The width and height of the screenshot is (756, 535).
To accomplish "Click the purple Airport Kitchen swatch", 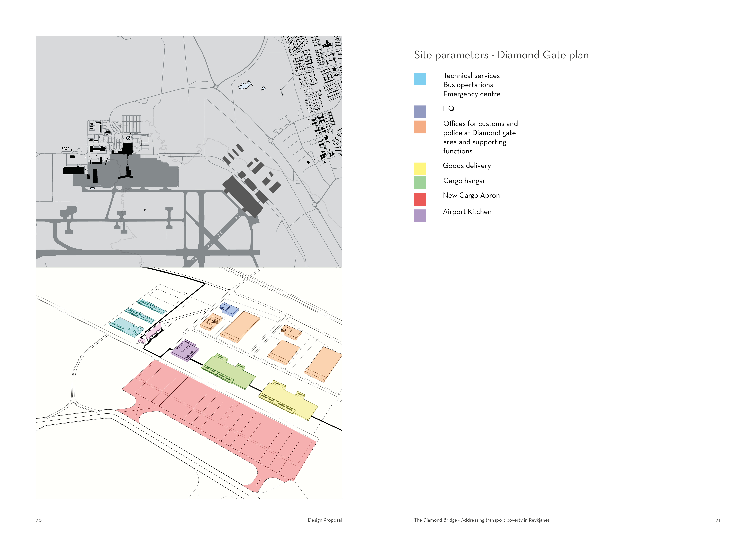I will (420, 216).
